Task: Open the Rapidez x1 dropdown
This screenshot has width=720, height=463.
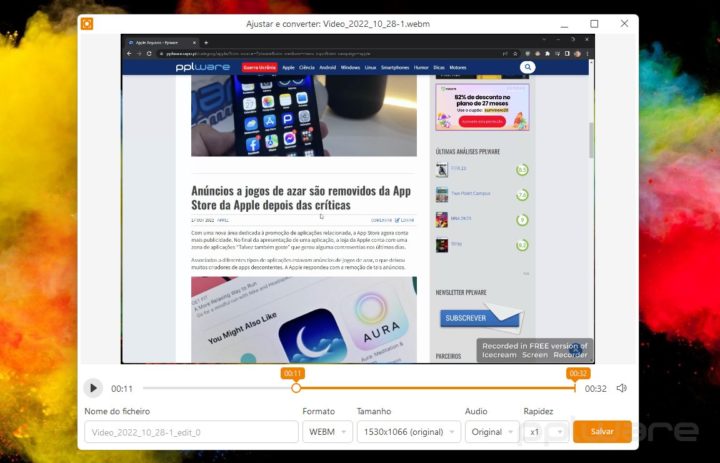Action: tap(546, 432)
